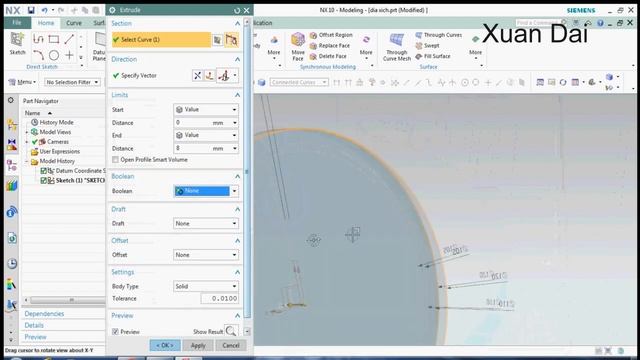Select the Circle sketch tool
Screen dimensions: 640x360
[x=53, y=55]
